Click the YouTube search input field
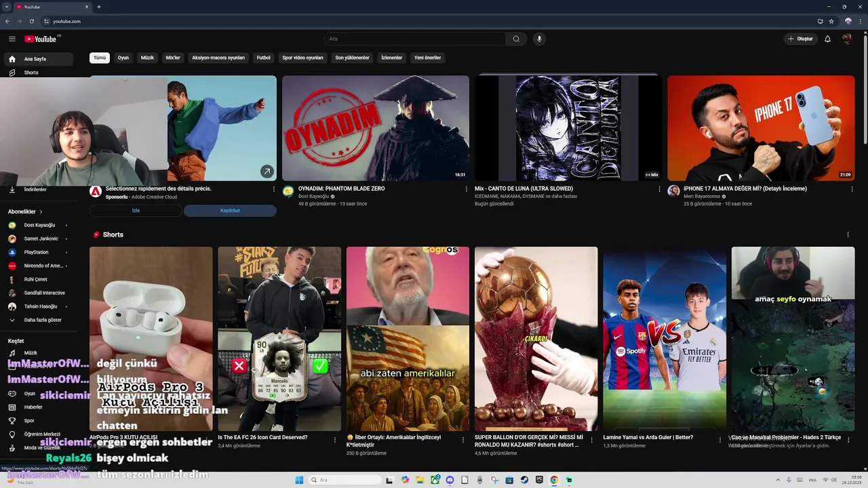This screenshot has width=868, height=488. point(414,39)
